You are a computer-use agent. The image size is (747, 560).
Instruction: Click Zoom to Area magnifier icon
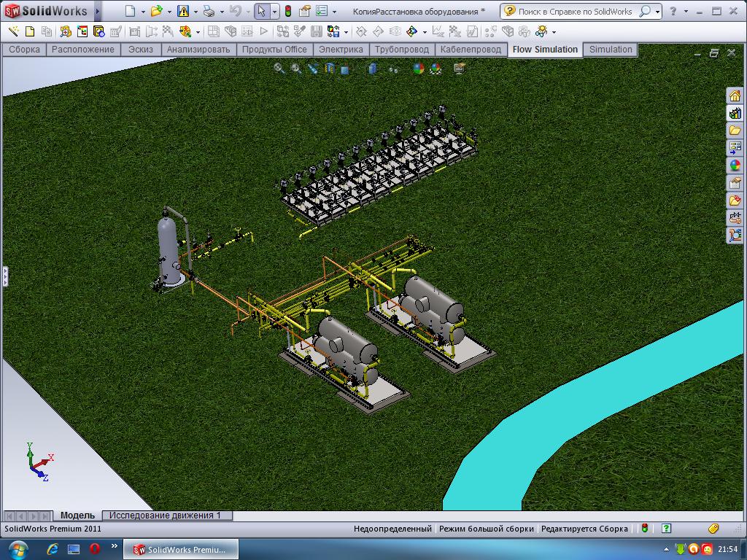(296, 69)
